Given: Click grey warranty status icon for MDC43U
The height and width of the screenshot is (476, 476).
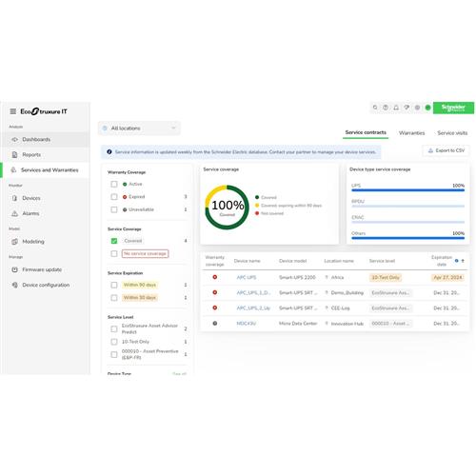Looking at the screenshot, I should (215, 323).
